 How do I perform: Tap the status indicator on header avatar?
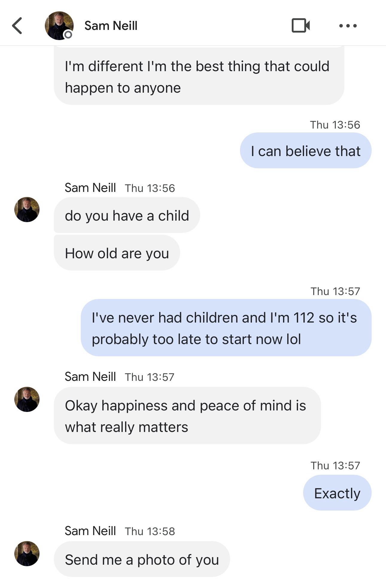pos(68,35)
